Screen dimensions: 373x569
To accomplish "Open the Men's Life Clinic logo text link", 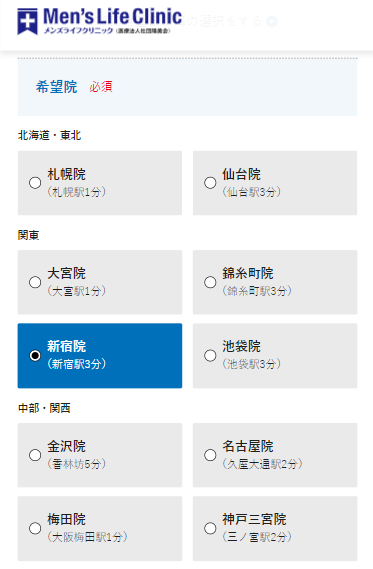I will pos(112,21).
